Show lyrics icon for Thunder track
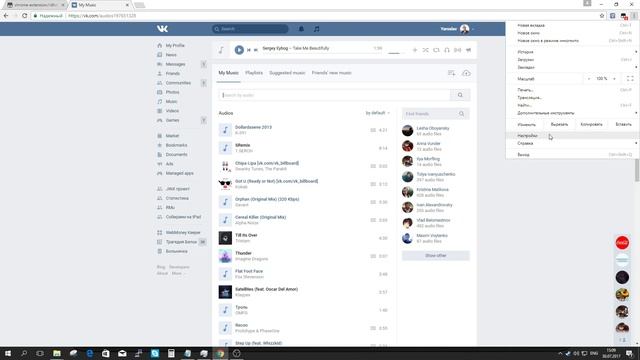The height and width of the screenshot is (360, 640). [x=373, y=256]
